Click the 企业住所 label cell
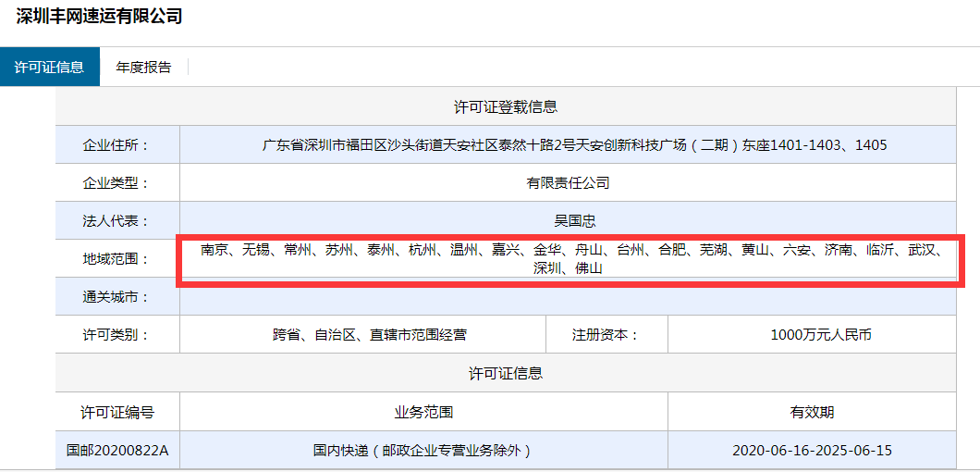 click(117, 145)
